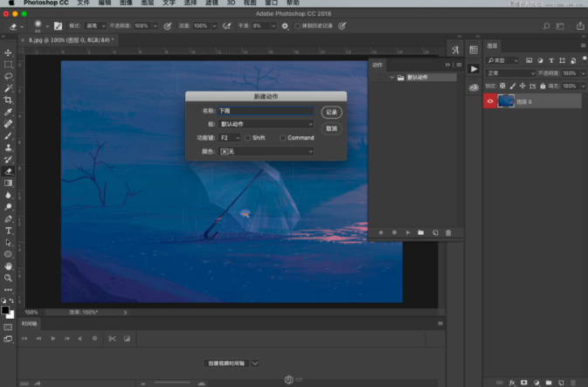
Task: Select the Horizontal Type tool
Action: pyautogui.click(x=8, y=231)
